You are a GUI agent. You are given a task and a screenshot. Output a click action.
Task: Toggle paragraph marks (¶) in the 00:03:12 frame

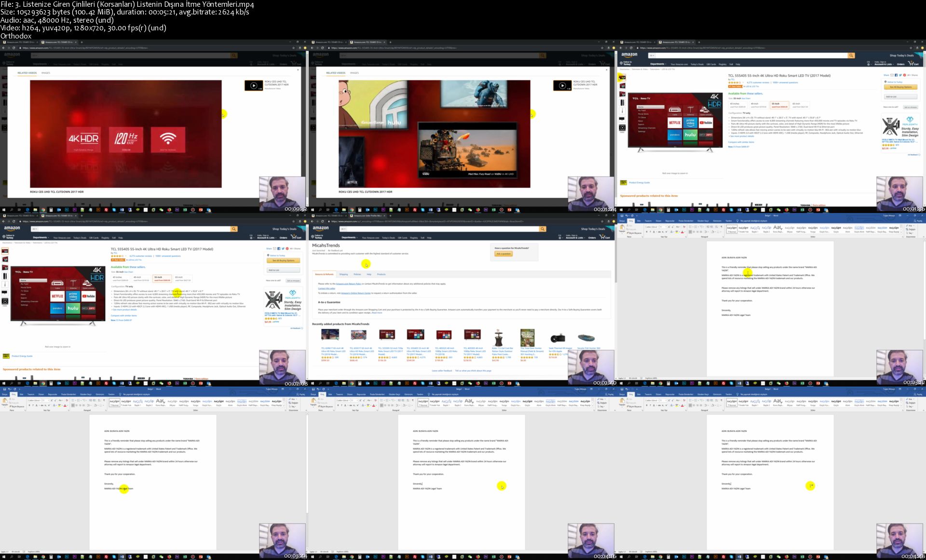[x=722, y=227]
